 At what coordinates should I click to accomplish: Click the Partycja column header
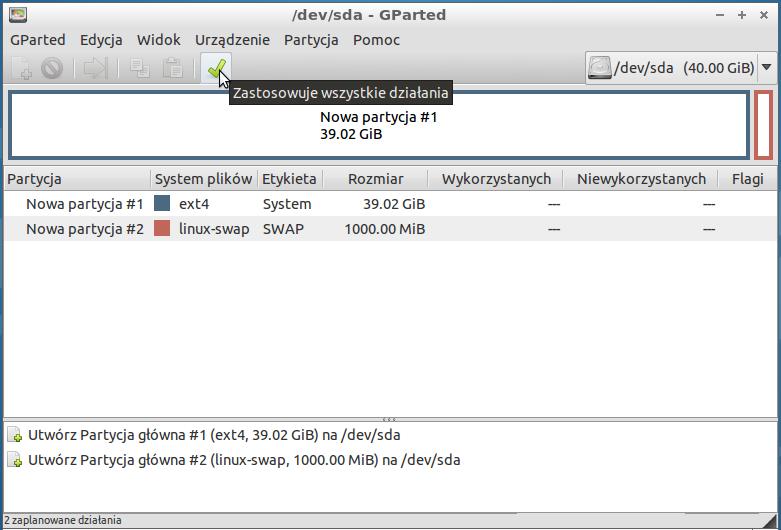point(77,179)
